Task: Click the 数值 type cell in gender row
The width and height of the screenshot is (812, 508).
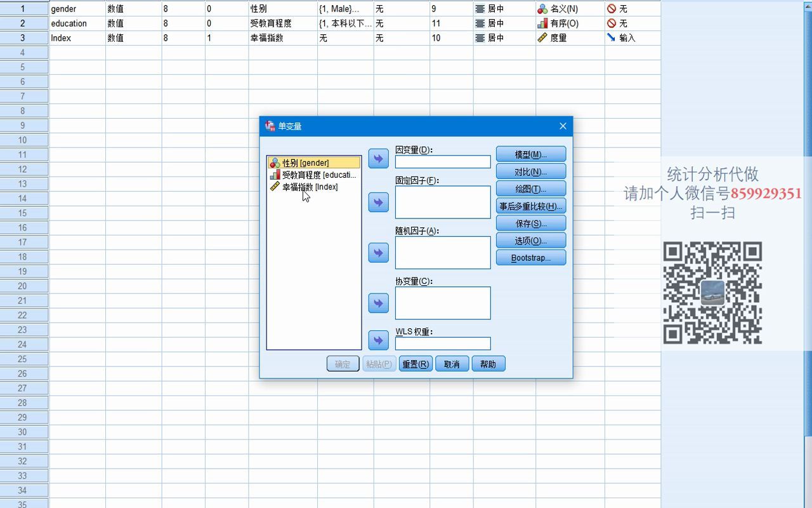Action: pos(133,9)
